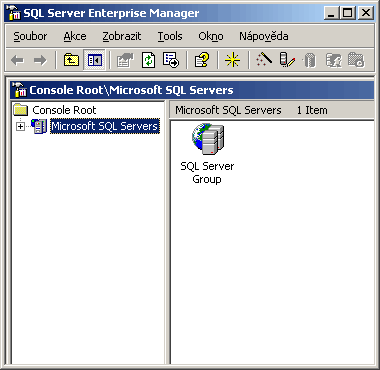
Task: Select Microsoft SQL Servers tree item
Action: pyautogui.click(x=105, y=126)
